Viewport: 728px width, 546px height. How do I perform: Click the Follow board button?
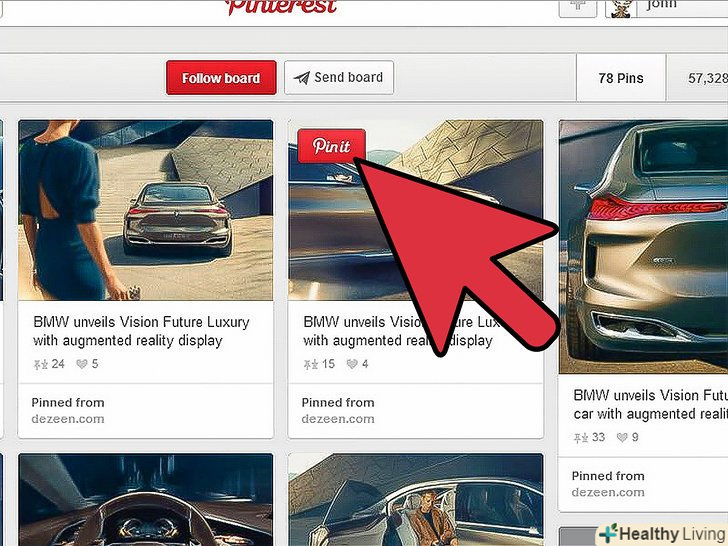221,78
